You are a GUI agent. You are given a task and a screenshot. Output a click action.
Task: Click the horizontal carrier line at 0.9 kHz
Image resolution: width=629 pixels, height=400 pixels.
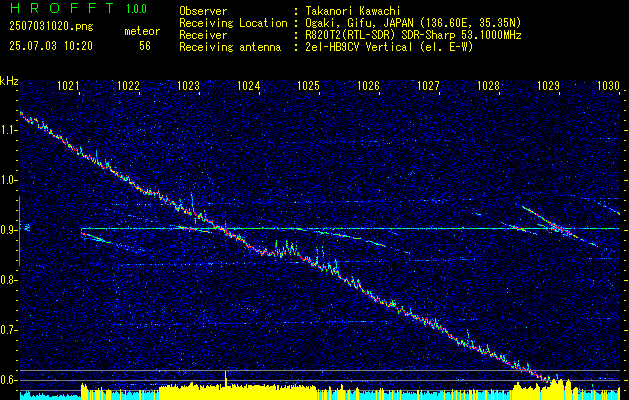350,229
